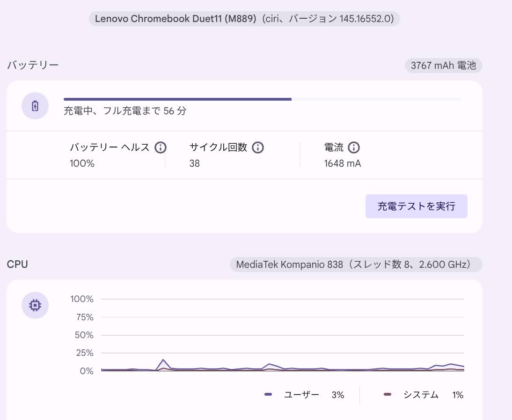Click the 25% axis label on CPU chart
The width and height of the screenshot is (512, 420).
(85, 353)
